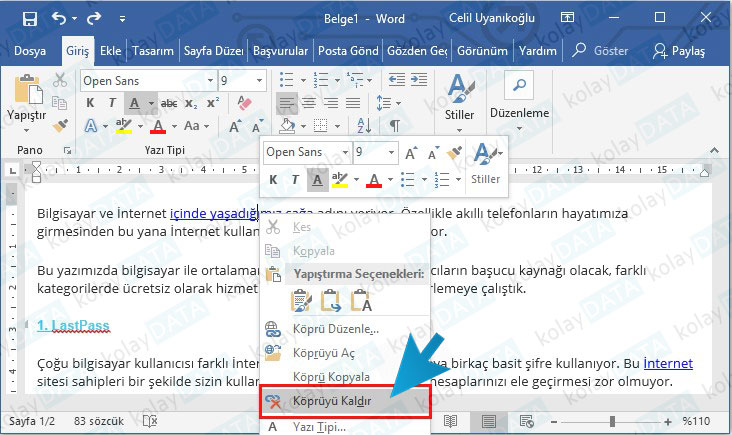The height and width of the screenshot is (435, 732).
Task: Switch to the Ekle ribbon tab
Action: [111, 50]
